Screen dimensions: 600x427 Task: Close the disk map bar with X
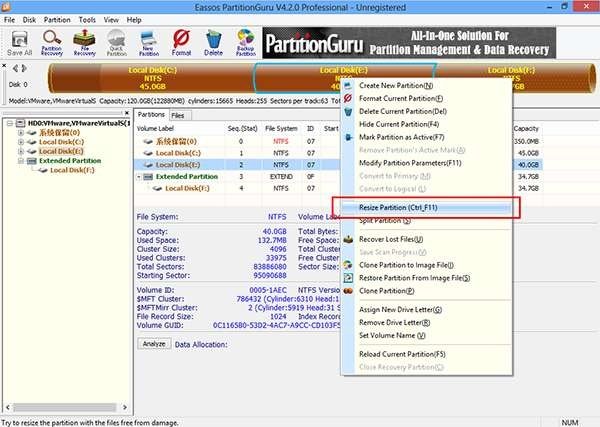point(4,65)
